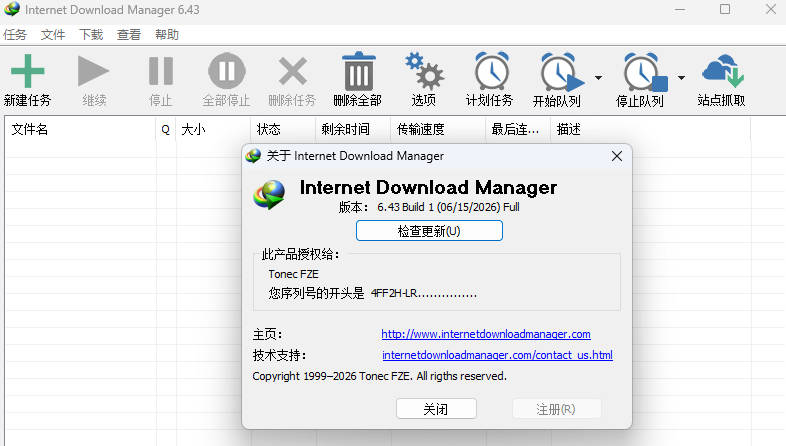Launch 站点抓取 with the cloud download icon
Viewport: 786px width, 446px height.
pos(723,71)
